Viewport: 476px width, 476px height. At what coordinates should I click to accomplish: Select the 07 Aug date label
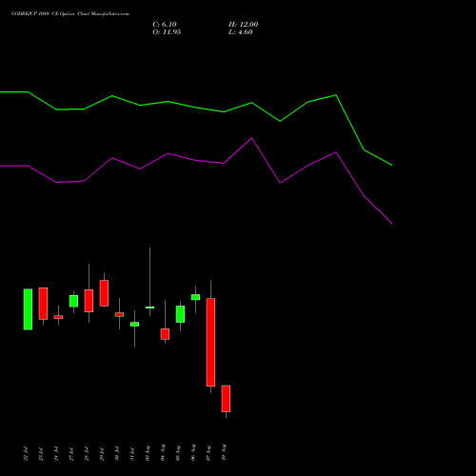click(x=208, y=452)
